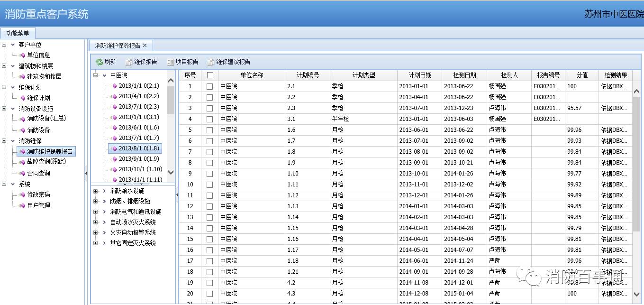Select the 功能菜单 tab
This screenshot has height=305, width=644.
tap(18, 33)
